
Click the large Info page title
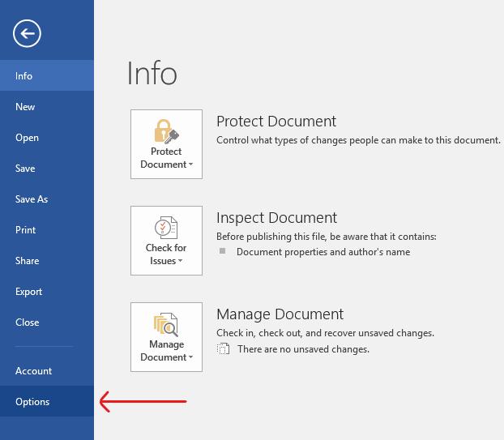click(152, 74)
